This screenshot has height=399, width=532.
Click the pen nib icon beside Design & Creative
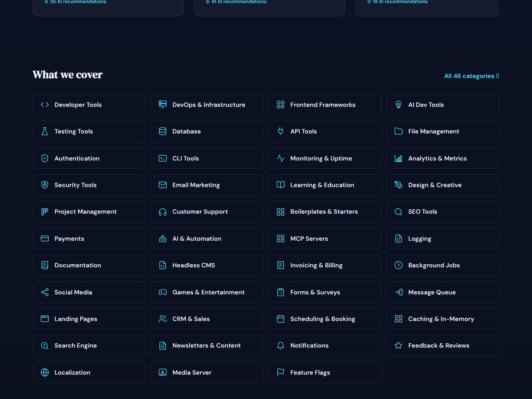coord(399,185)
